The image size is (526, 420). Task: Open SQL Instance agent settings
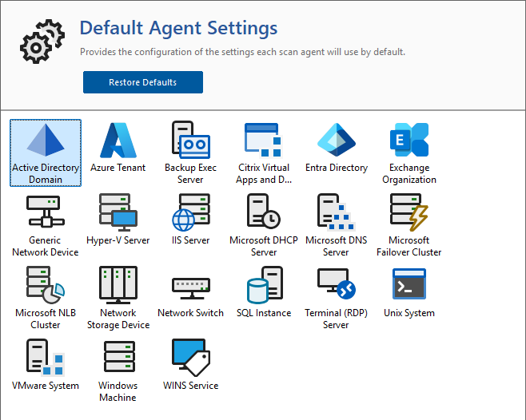(264, 287)
